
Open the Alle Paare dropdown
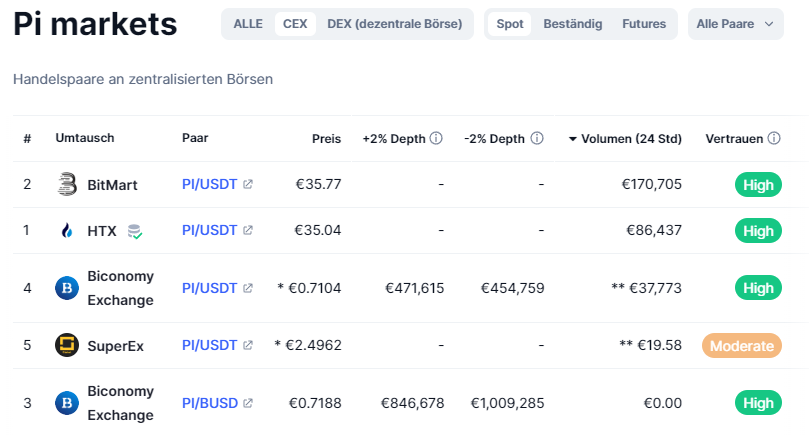click(x=736, y=24)
